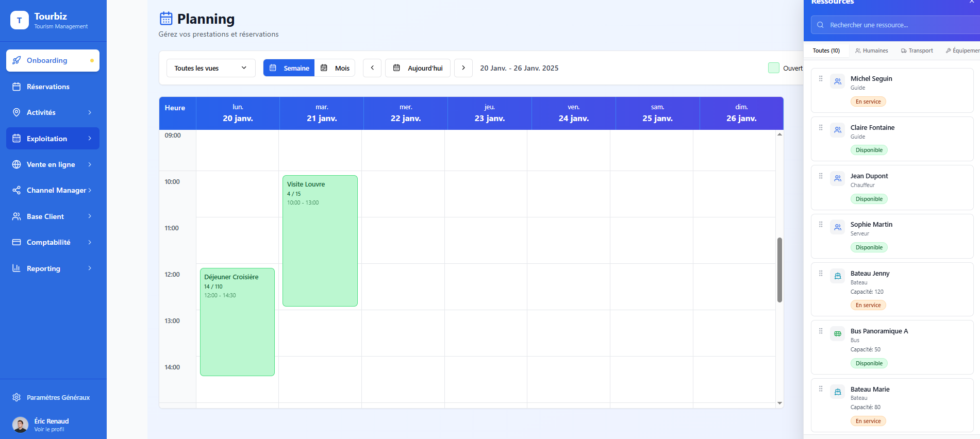Expand the Activités menu chevron
Viewport: 980px width, 439px height.
(x=90, y=112)
